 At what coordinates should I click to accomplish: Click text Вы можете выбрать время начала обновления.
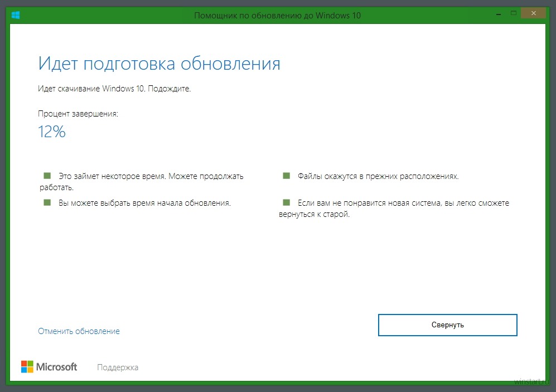pyautogui.click(x=144, y=203)
